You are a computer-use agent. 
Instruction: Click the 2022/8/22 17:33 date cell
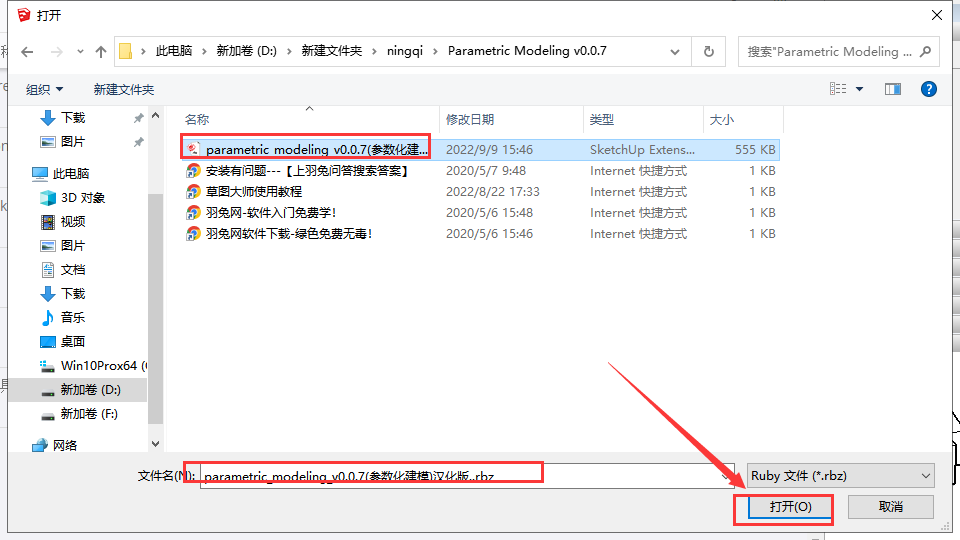click(493, 192)
